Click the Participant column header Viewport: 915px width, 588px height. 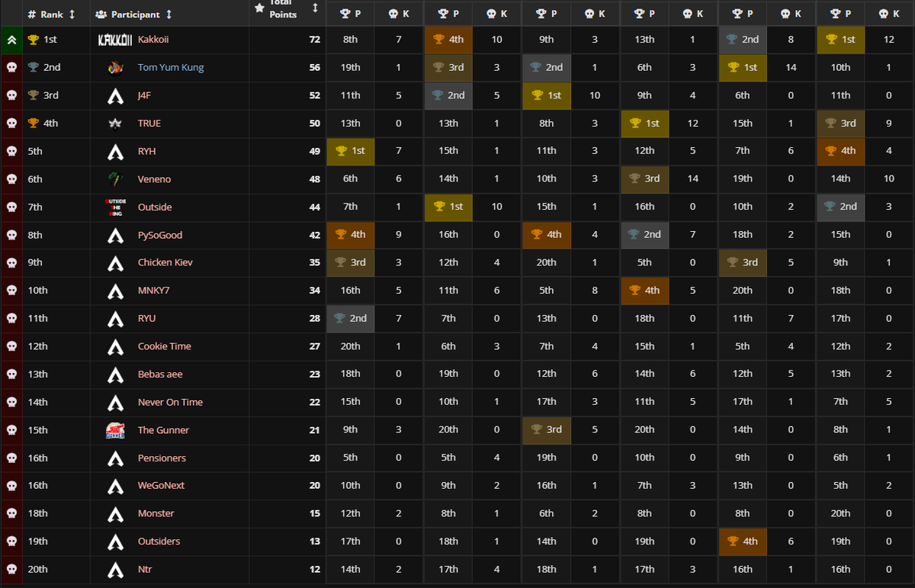coord(134,14)
